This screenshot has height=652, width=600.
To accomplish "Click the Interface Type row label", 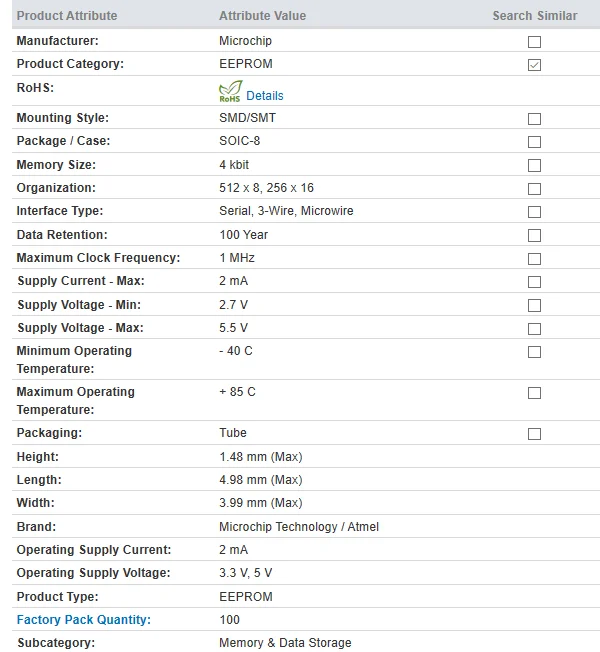I will point(60,211).
